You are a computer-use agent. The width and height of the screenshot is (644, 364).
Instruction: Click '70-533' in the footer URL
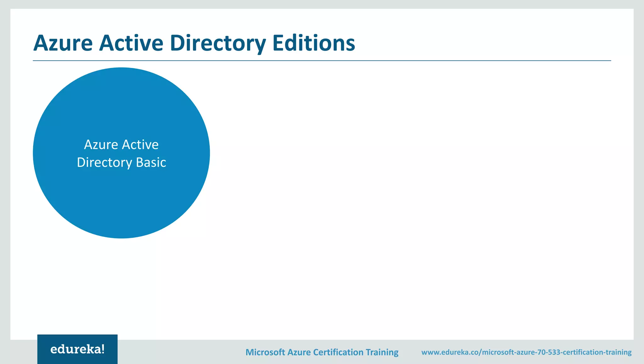(549, 352)
